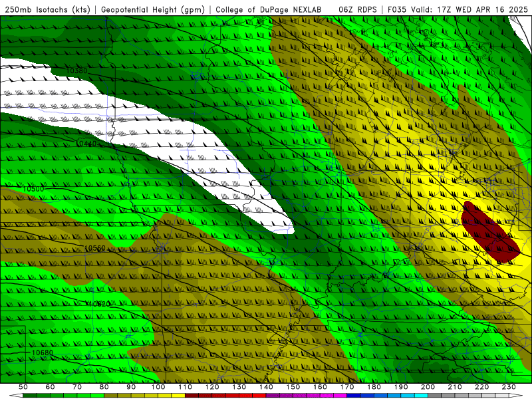Click the "College of DuPage NEXLAB" label

coord(269,10)
